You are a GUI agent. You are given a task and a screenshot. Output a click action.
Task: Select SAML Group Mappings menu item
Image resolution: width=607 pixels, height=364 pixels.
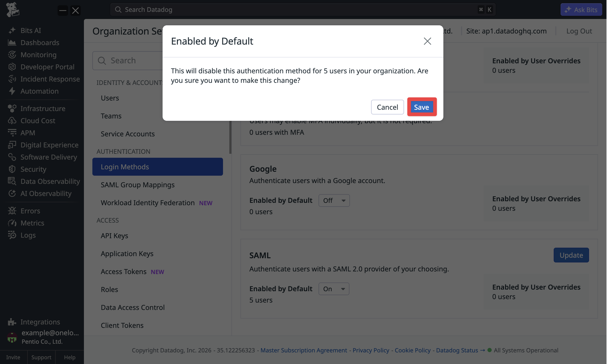tap(137, 185)
